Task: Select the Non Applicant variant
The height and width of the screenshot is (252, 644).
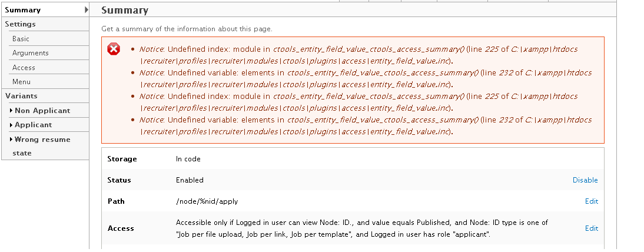Action: [x=42, y=111]
